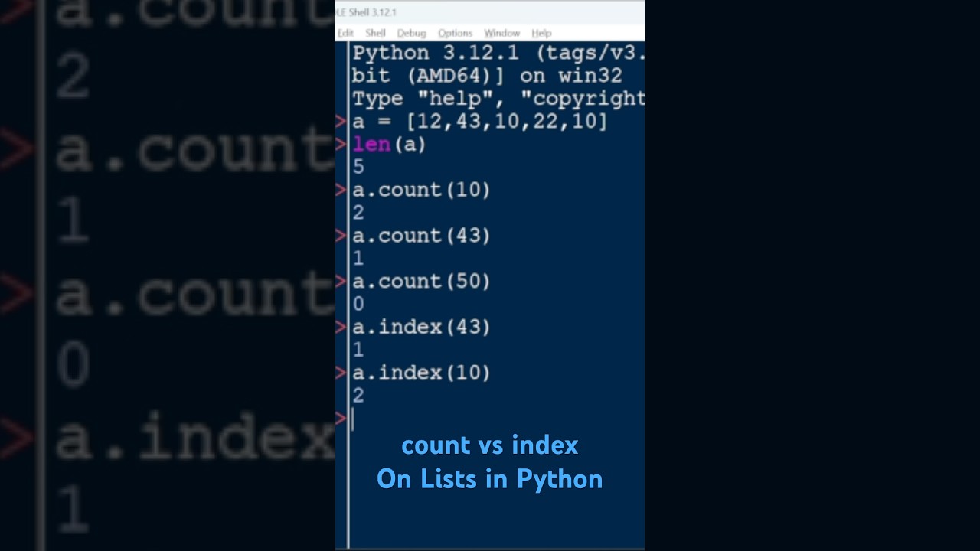Open the Options menu

click(455, 33)
